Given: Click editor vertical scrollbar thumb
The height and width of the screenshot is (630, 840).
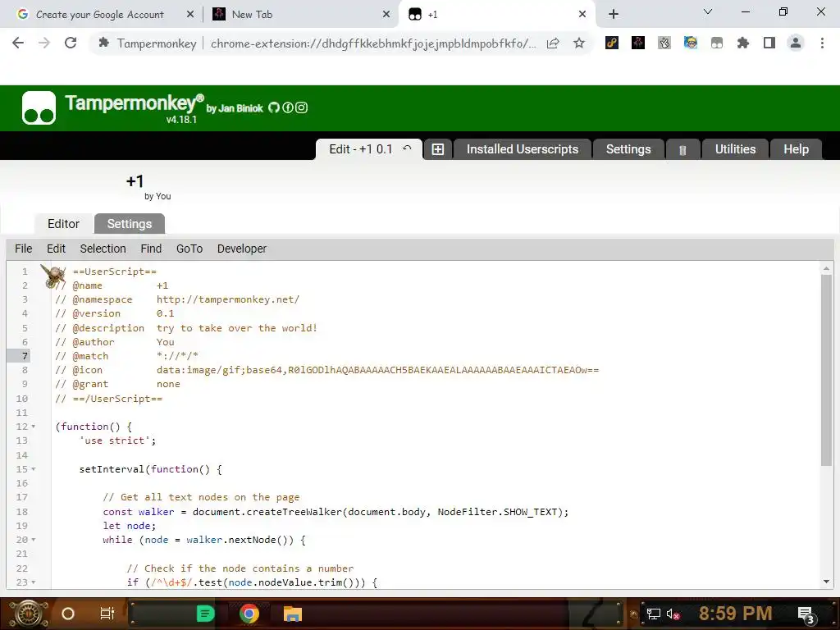Looking at the screenshot, I should pyautogui.click(x=826, y=370).
